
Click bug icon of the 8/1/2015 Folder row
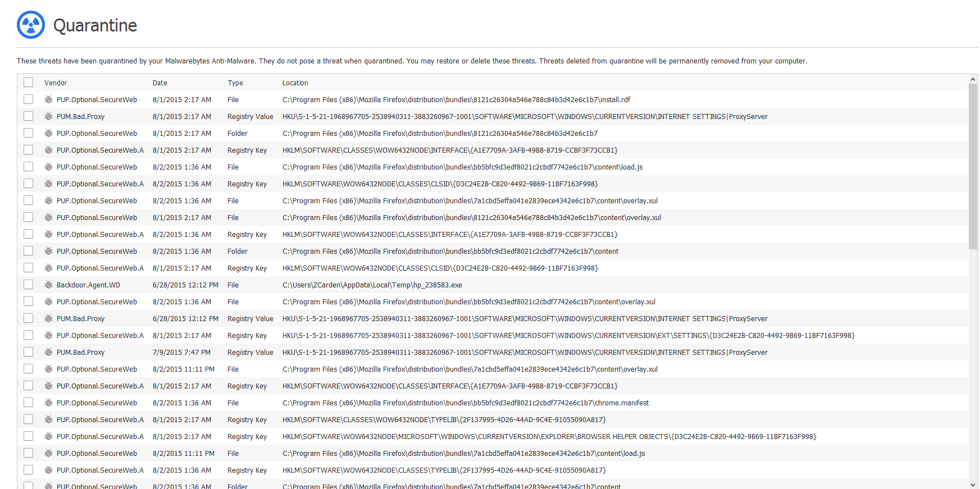49,133
